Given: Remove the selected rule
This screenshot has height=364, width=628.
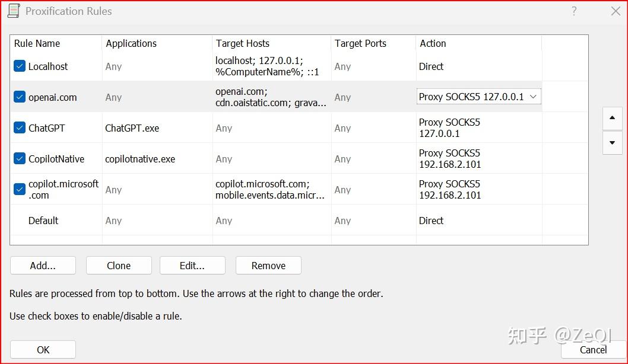Looking at the screenshot, I should tap(268, 266).
